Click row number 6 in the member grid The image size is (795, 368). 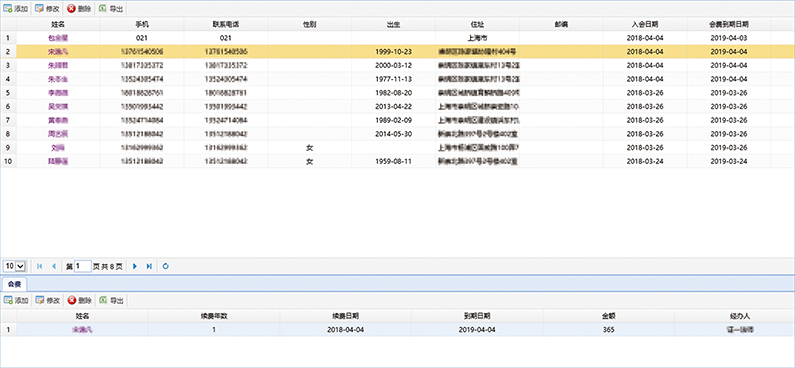[8, 106]
